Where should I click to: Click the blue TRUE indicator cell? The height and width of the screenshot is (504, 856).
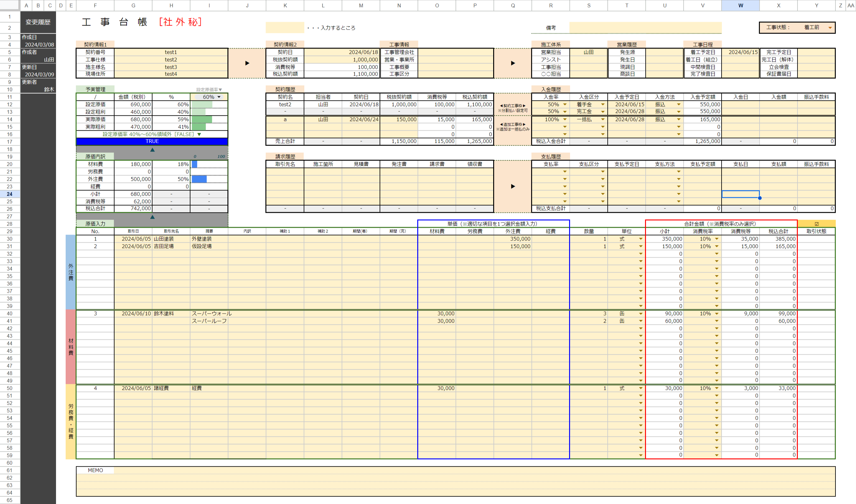tap(152, 141)
